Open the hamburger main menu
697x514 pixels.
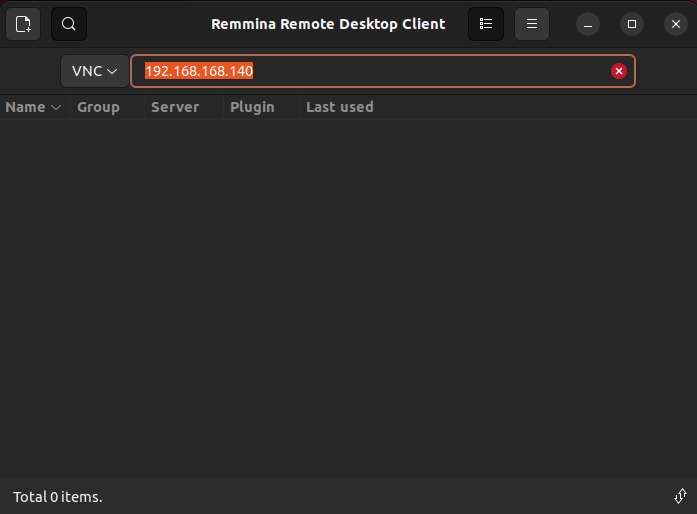[x=532, y=23]
